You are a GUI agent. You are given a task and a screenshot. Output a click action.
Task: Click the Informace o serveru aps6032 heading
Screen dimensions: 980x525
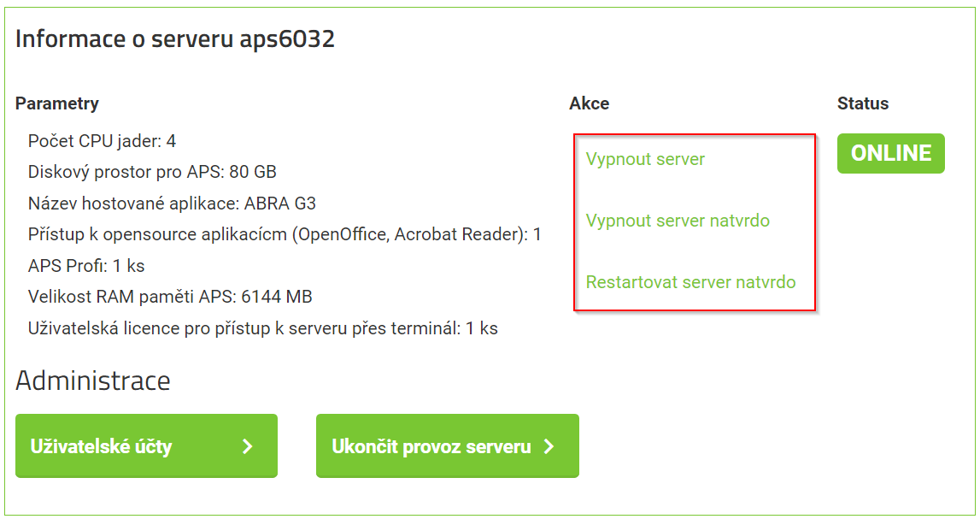click(175, 39)
